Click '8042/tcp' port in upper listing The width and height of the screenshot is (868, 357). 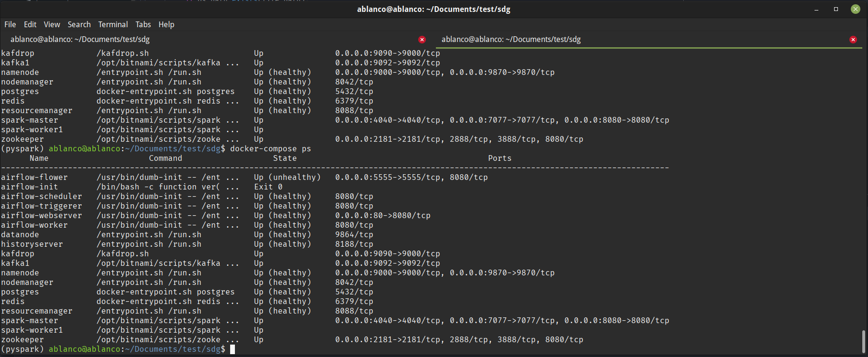[354, 82]
